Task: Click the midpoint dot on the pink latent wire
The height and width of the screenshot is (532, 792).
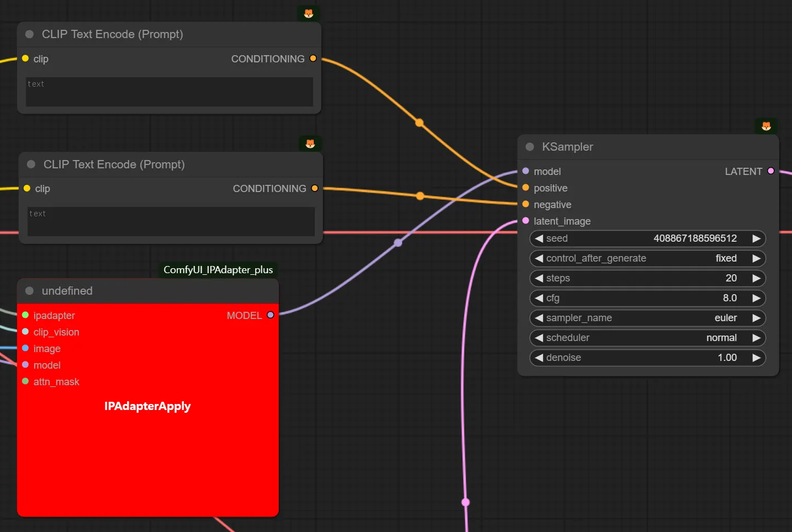Action: [x=466, y=502]
